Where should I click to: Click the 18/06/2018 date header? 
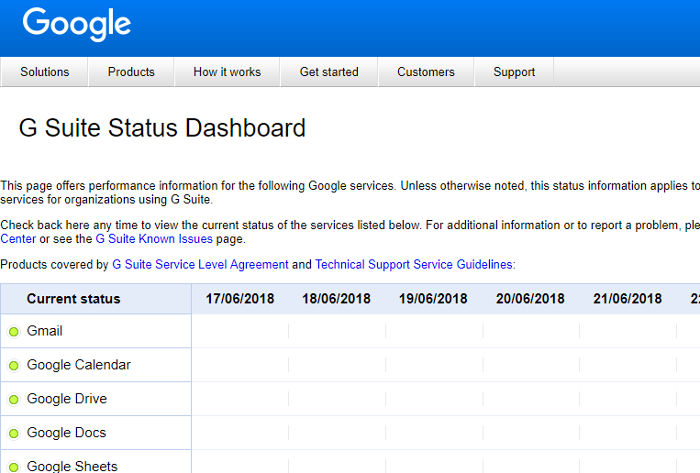click(337, 299)
